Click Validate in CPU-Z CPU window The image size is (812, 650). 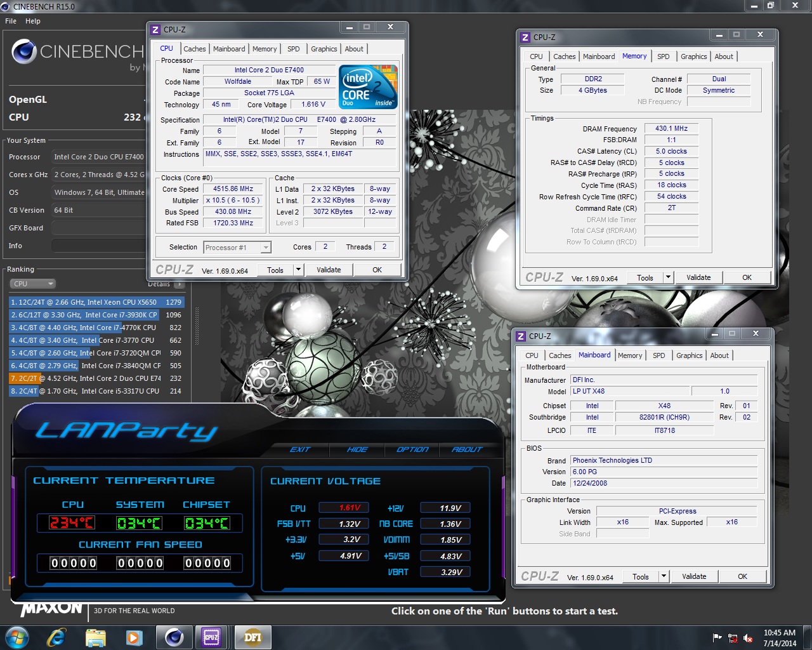pos(329,270)
